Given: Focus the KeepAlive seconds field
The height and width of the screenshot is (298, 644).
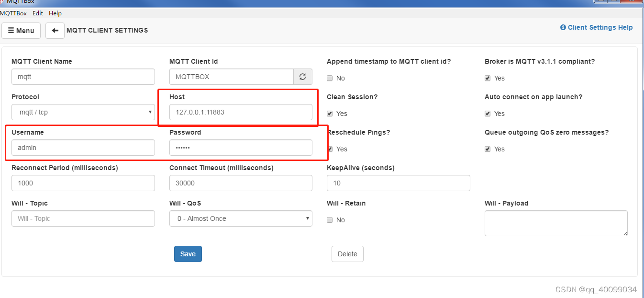Looking at the screenshot, I should pyautogui.click(x=399, y=183).
